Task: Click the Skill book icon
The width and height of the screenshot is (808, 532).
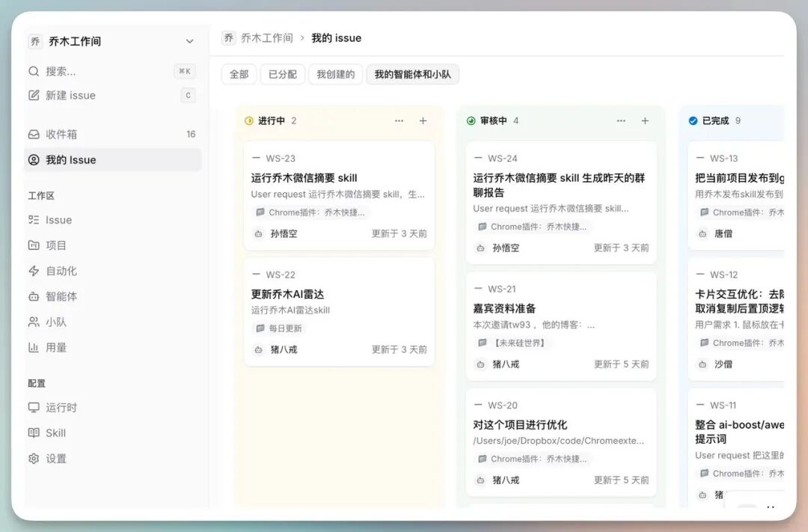Action: 34,433
